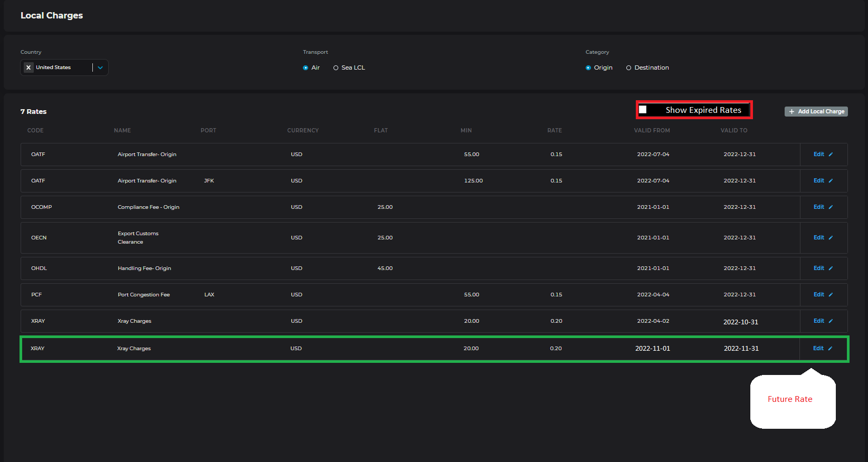
Task: Choose the Origin category radio button
Action: tap(588, 68)
